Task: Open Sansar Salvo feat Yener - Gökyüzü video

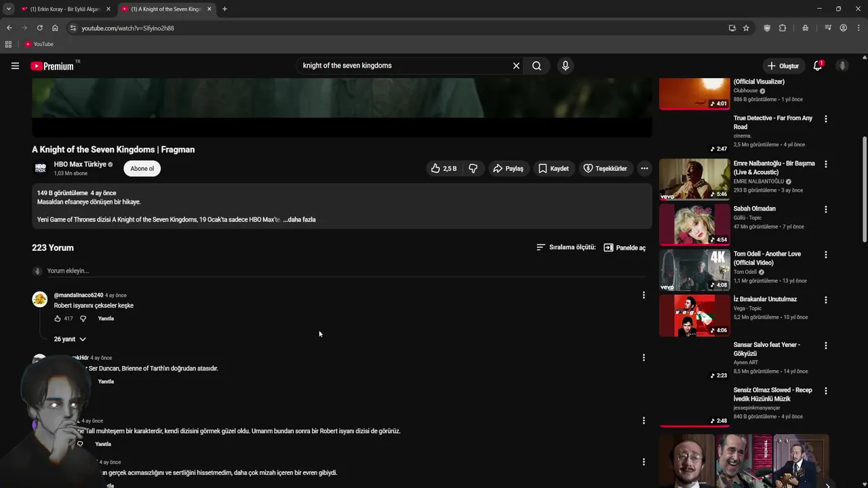Action: tap(767, 349)
